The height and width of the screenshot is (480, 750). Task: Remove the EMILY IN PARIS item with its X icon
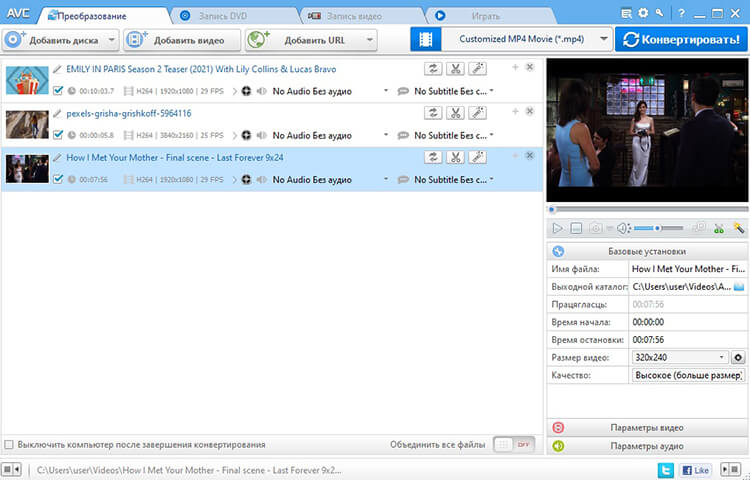(529, 67)
